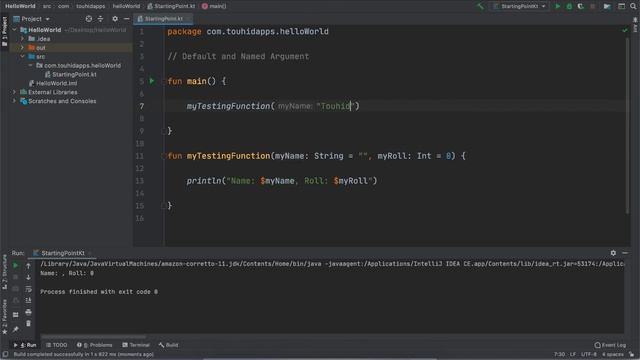Hide the Project tool window
The height and width of the screenshot is (360, 640).
[x=127, y=19]
